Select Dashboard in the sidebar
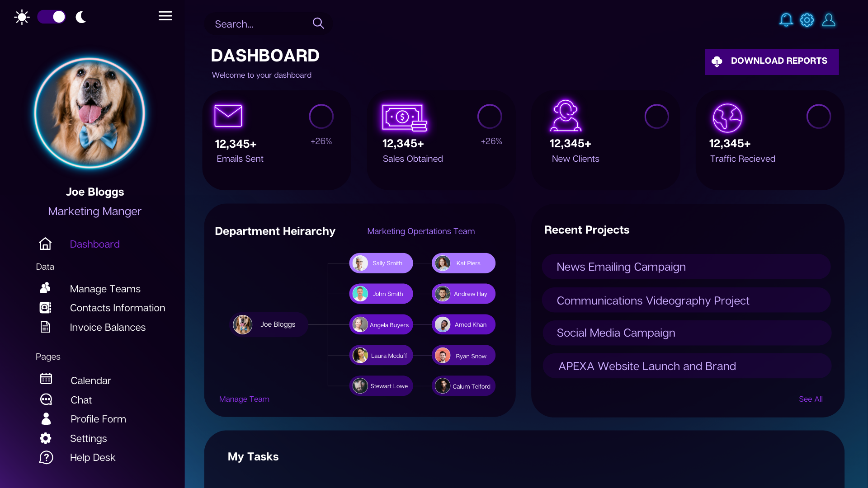The image size is (868, 488). point(94,244)
